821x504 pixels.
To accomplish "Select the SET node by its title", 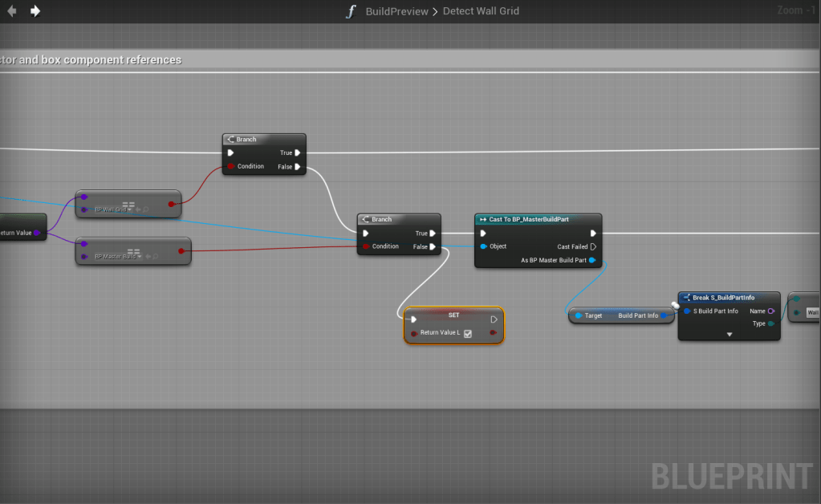I will pyautogui.click(x=453, y=315).
